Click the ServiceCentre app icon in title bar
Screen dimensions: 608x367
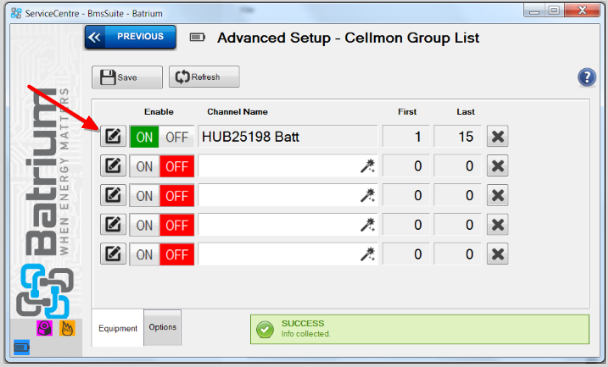coord(16,13)
